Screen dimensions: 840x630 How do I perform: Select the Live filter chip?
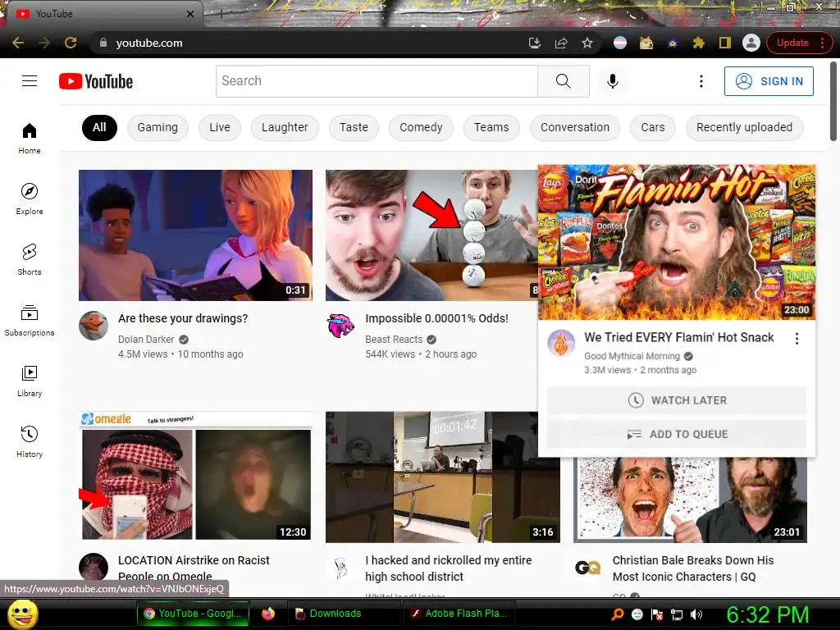pyautogui.click(x=220, y=127)
